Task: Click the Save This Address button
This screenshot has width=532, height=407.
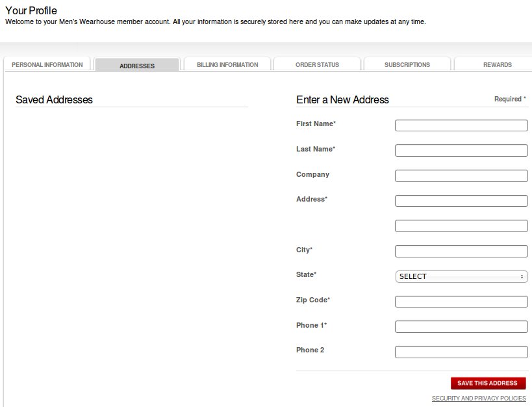Action: click(488, 383)
